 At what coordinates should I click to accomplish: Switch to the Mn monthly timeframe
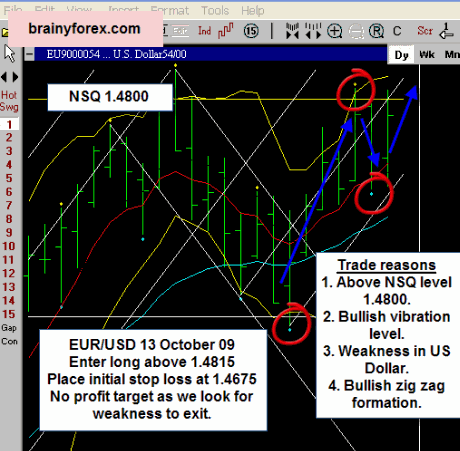point(451,54)
